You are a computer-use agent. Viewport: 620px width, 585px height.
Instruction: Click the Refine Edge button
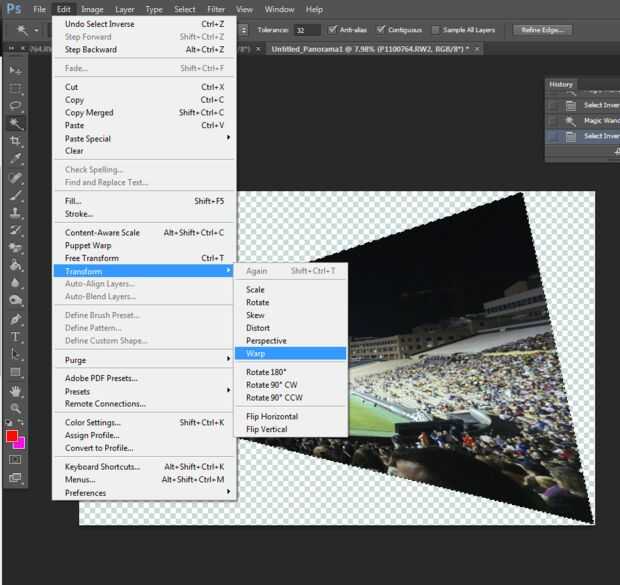(542, 30)
